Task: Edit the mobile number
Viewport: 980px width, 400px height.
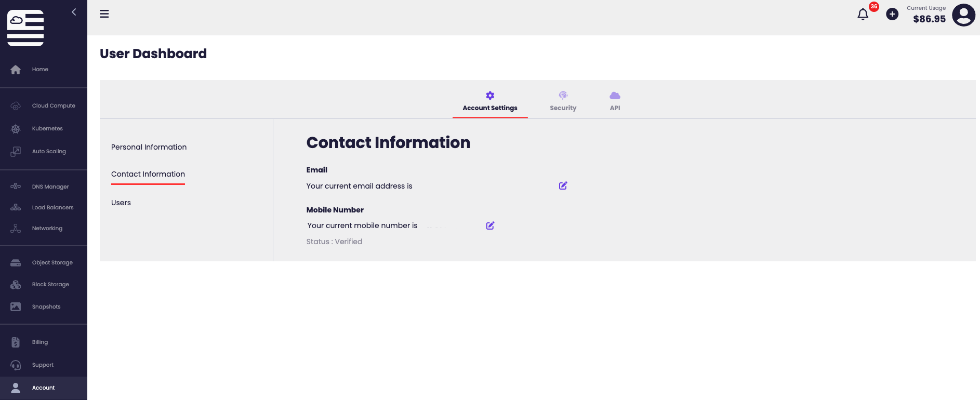Action: pyautogui.click(x=490, y=225)
